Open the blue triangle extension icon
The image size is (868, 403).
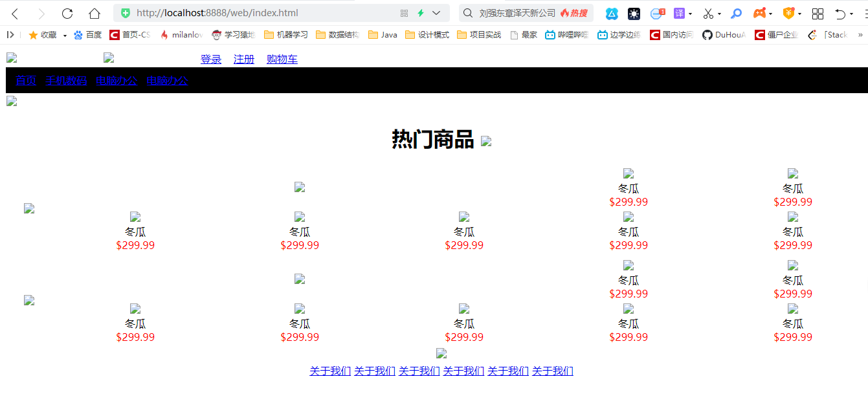pyautogui.click(x=612, y=13)
